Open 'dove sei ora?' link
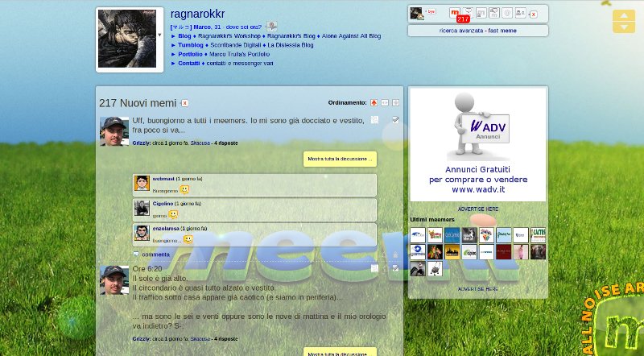Image resolution: width=644 pixels, height=356 pixels. click(x=244, y=27)
